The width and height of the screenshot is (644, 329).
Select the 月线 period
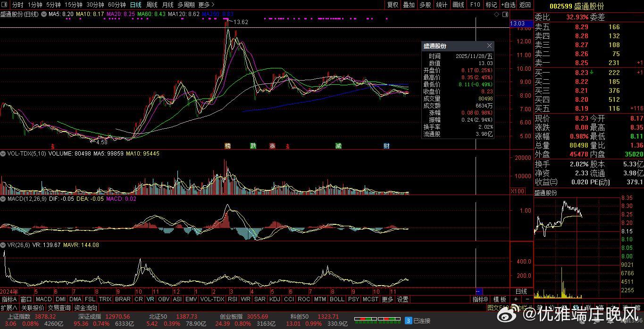[x=168, y=5]
